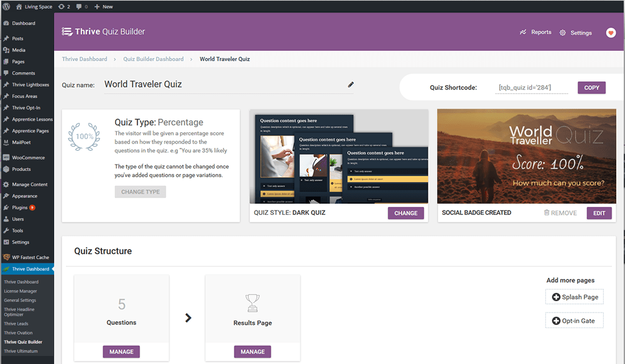The image size is (625, 364).
Task: Click the plus icon for Opt-in Gate
Action: coord(556,321)
